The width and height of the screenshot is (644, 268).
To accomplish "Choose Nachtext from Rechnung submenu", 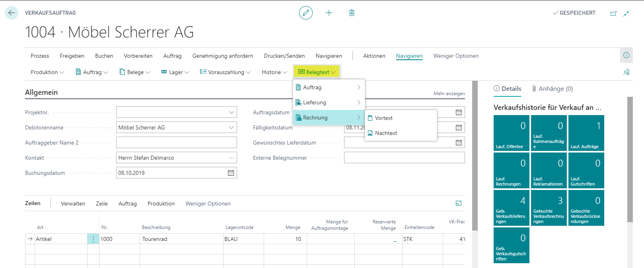I will click(x=401, y=133).
